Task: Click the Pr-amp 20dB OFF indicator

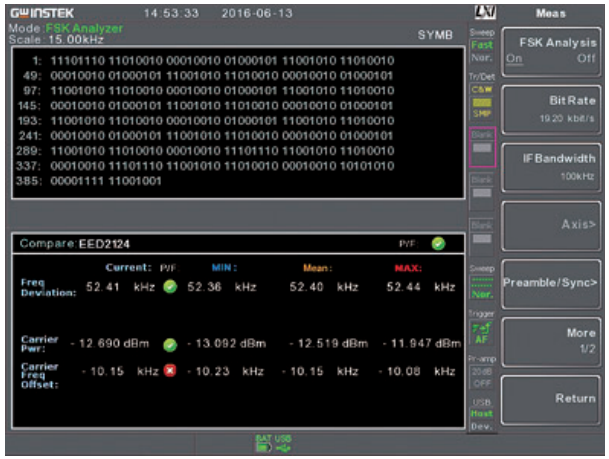Action: 482,377
